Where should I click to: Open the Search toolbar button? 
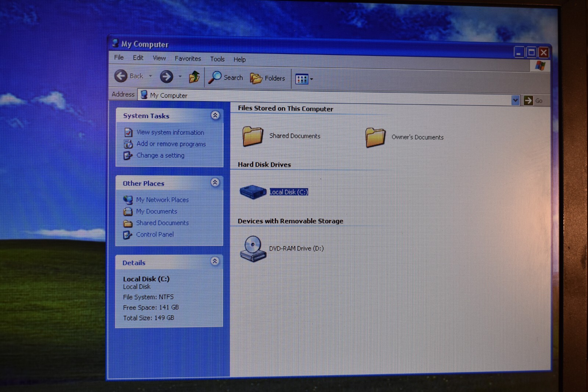tap(226, 77)
